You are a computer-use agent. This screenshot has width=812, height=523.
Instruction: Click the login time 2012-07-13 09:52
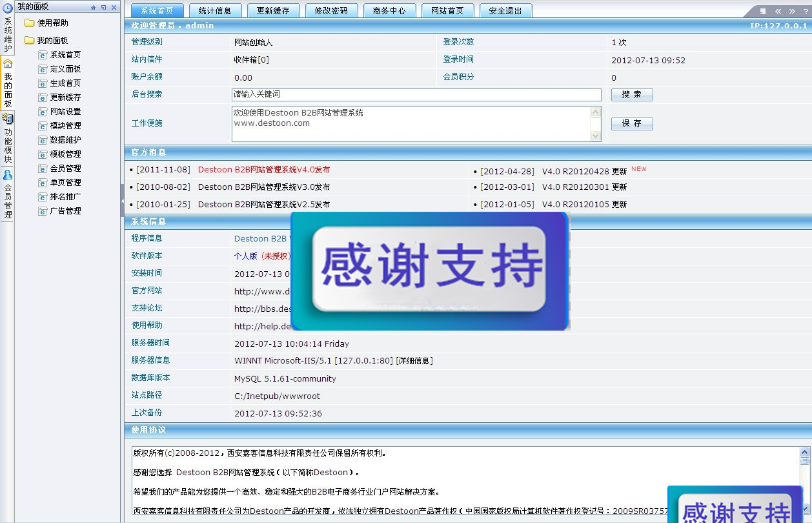pyautogui.click(x=649, y=61)
